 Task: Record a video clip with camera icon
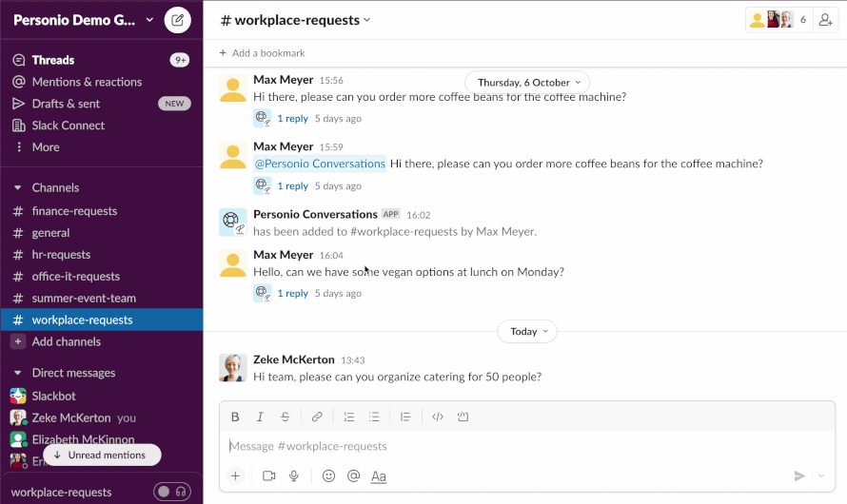[269, 475]
